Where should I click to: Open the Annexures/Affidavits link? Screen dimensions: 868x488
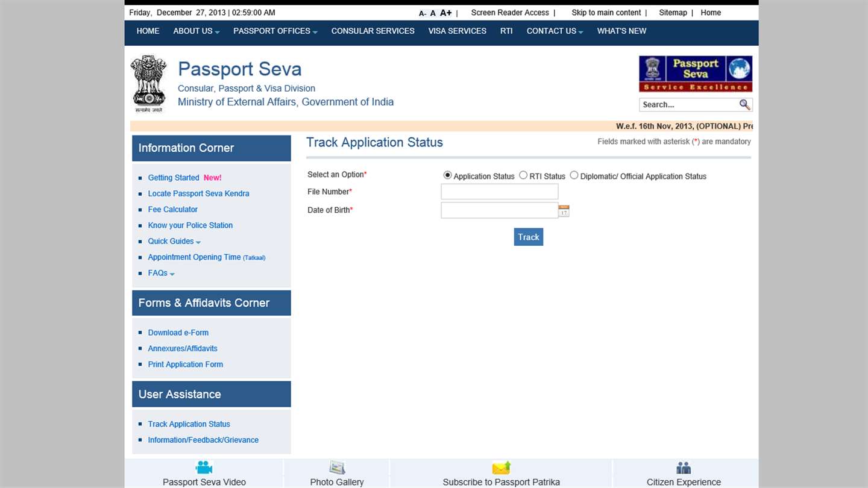183,349
